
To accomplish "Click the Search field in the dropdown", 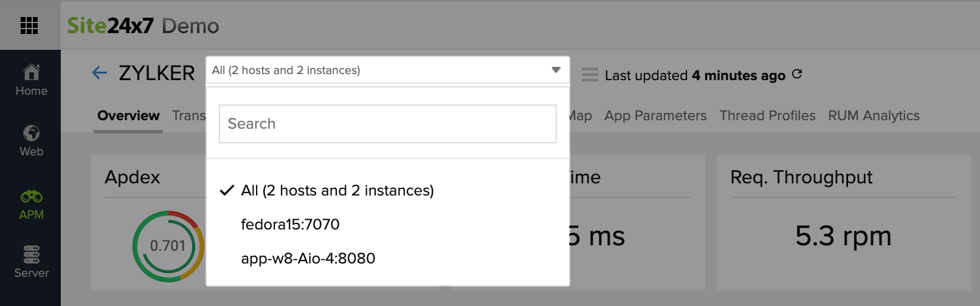I will [387, 124].
